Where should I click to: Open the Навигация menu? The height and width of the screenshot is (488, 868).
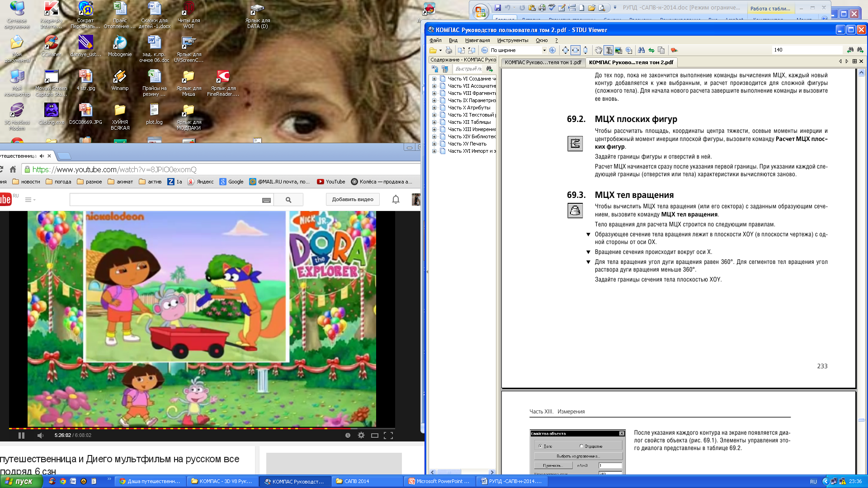point(477,40)
